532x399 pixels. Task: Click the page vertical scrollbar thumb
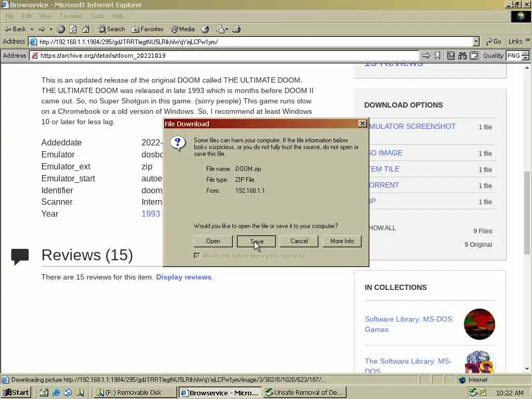click(527, 212)
